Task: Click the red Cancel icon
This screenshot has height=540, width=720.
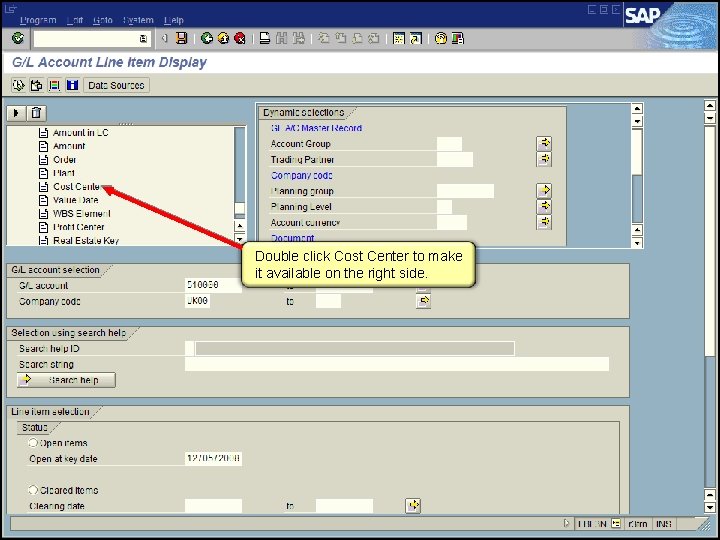Action: point(240,38)
